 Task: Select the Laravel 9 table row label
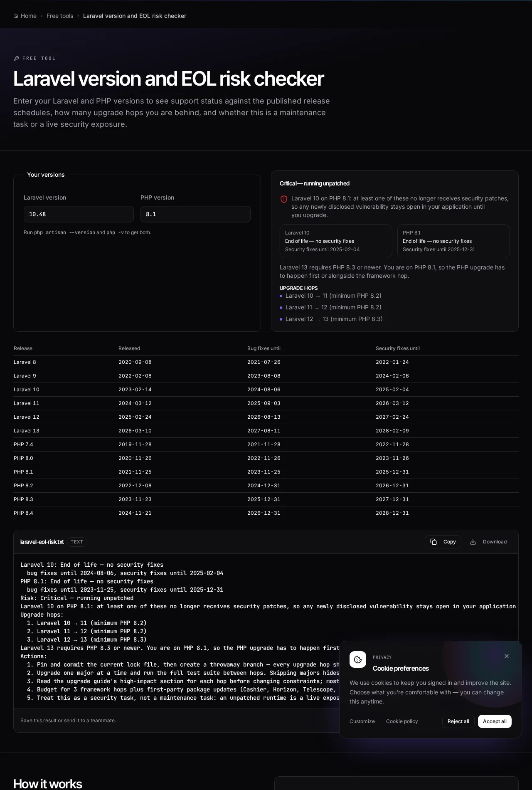(25, 376)
